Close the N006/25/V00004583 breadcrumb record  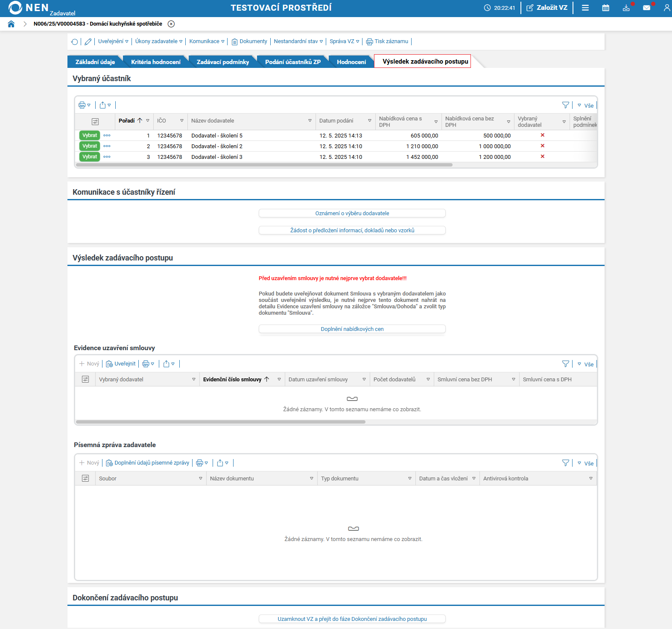pos(171,24)
